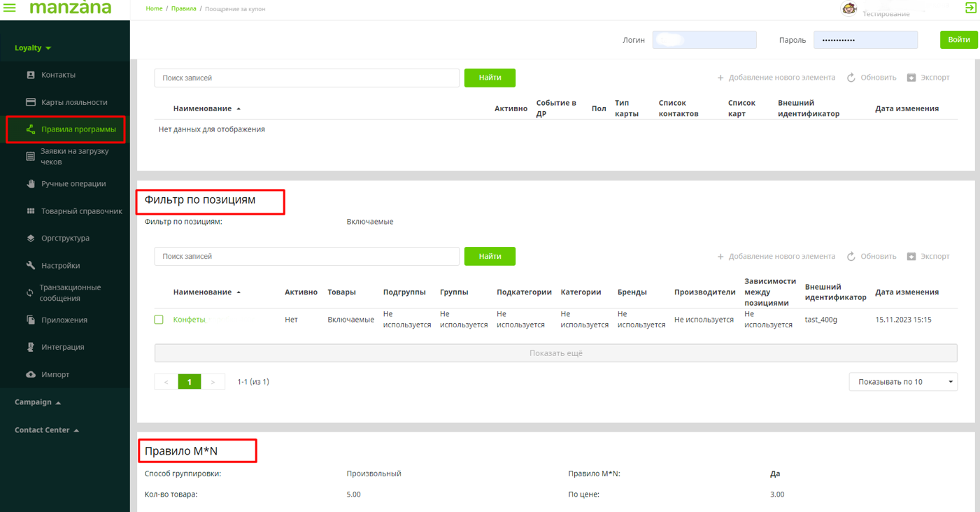Screen dimensions: 980x512
Task: Click the Settings wrench icon
Action: point(31,266)
